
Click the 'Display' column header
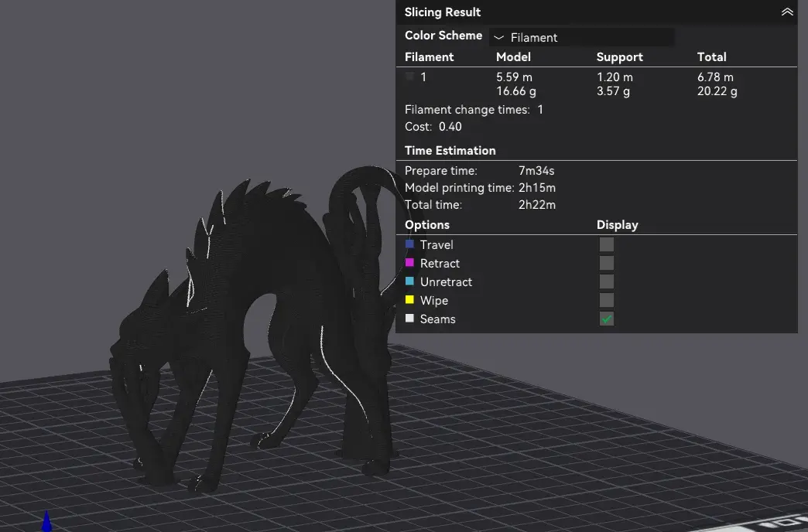pos(618,225)
